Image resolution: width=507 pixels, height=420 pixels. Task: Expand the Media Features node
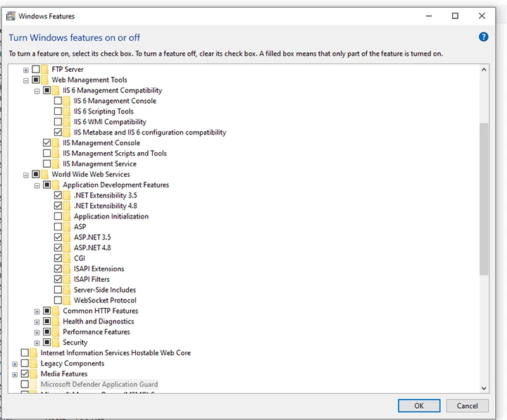[15, 375]
